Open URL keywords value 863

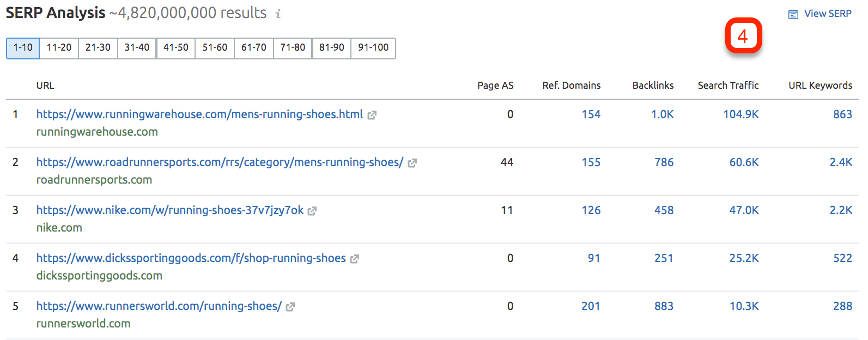tap(842, 114)
